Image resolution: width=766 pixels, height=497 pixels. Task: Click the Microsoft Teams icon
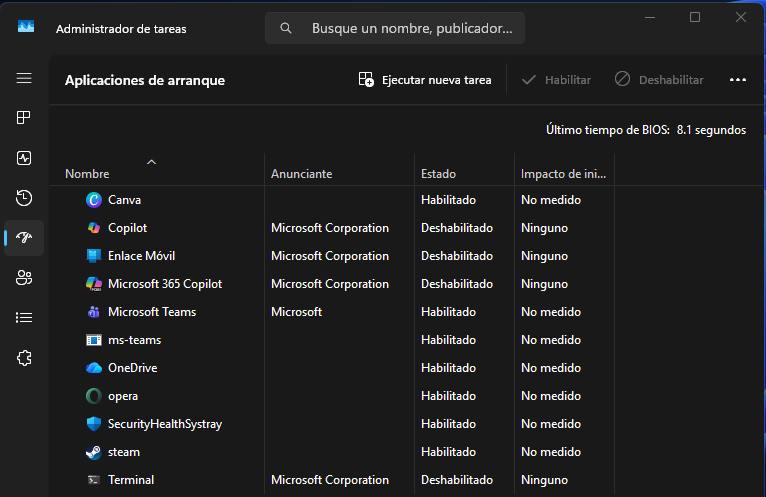[x=93, y=312]
